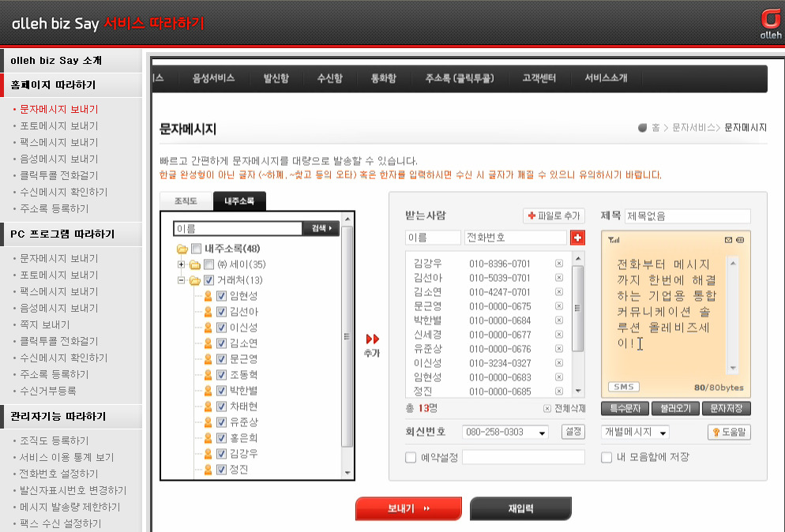Viewport: 785px width, 532px height.
Task: Click the red 보내기 send button
Action: (408, 508)
